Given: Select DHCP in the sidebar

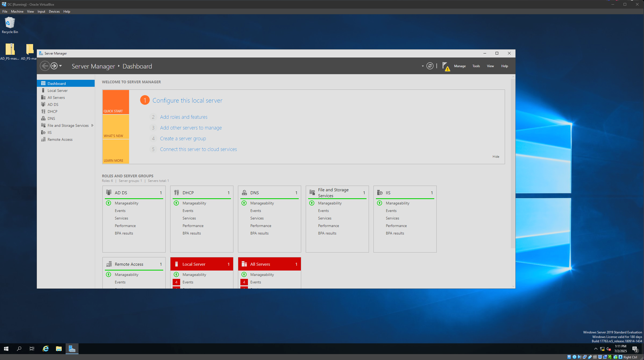Looking at the screenshot, I should click(x=66, y=111).
